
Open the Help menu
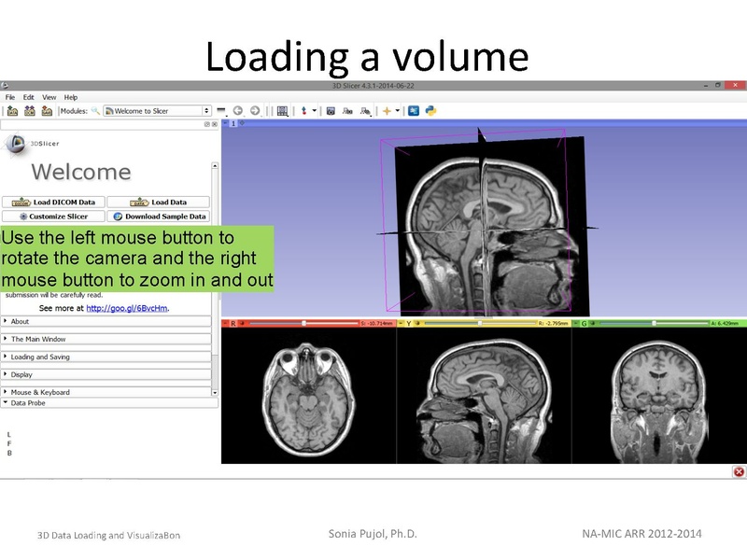[x=71, y=97]
